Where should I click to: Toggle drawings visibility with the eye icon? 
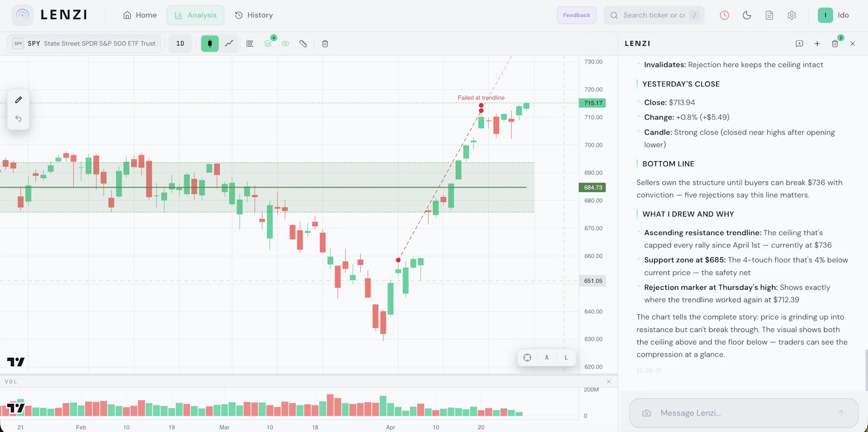point(285,43)
